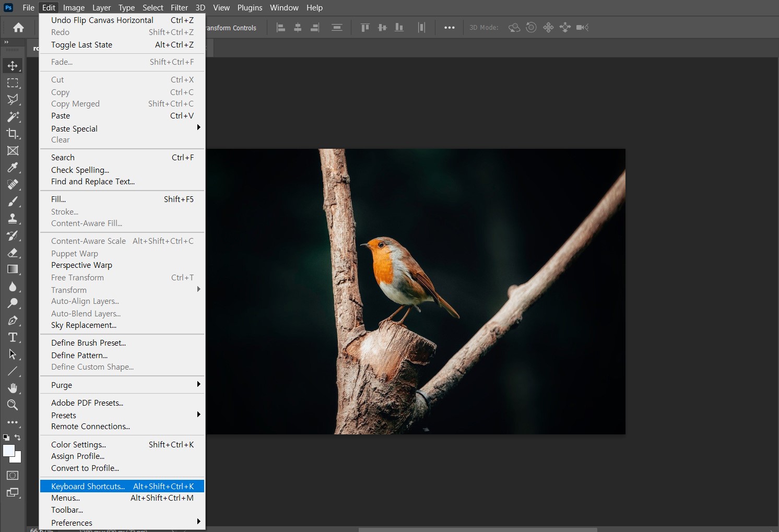This screenshot has height=532, width=779.
Task: Open the Edit Toolbar three-dots button
Action: click(x=13, y=422)
